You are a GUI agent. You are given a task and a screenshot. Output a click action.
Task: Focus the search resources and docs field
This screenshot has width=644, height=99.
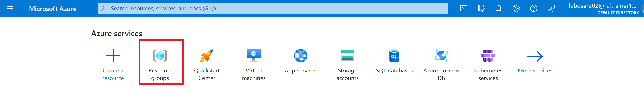(x=273, y=9)
